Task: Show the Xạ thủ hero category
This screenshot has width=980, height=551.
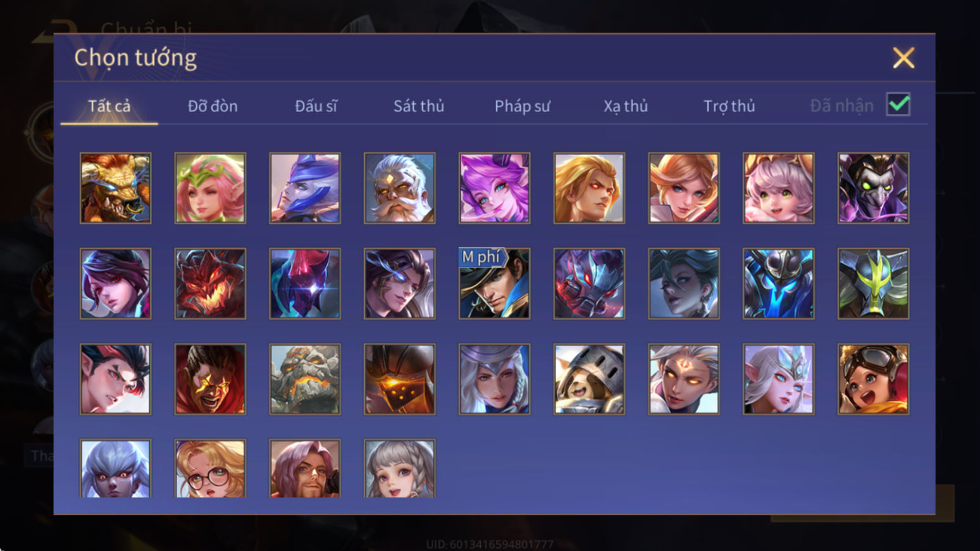Action: coord(626,106)
